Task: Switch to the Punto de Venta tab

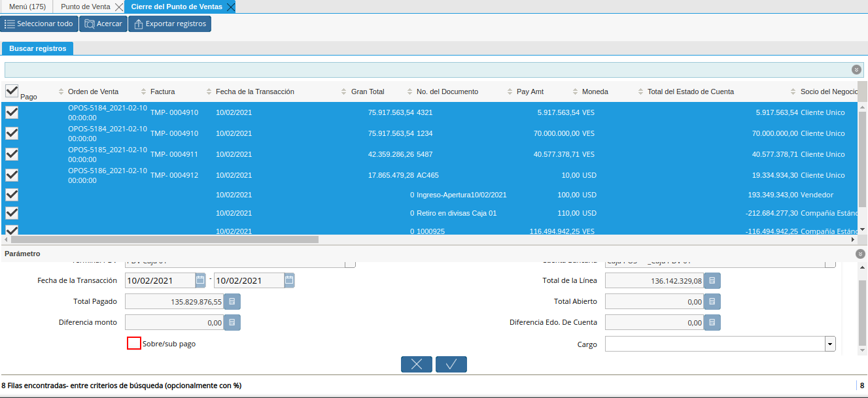Action: tap(85, 7)
